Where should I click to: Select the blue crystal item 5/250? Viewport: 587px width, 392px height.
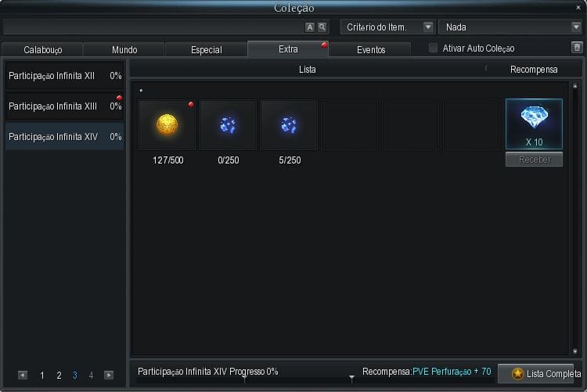(289, 124)
